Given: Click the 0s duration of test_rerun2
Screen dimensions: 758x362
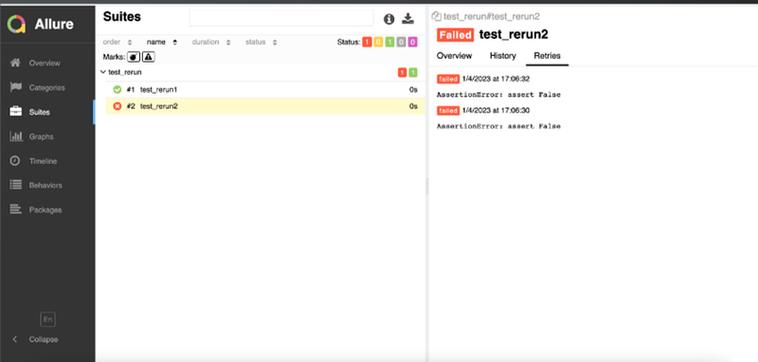Looking at the screenshot, I should coord(413,106).
